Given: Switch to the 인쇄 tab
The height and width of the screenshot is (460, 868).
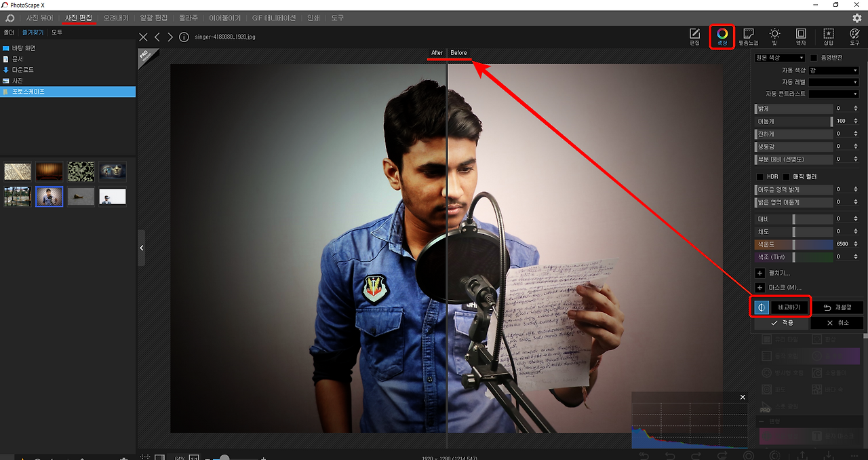Looking at the screenshot, I should 313,18.
